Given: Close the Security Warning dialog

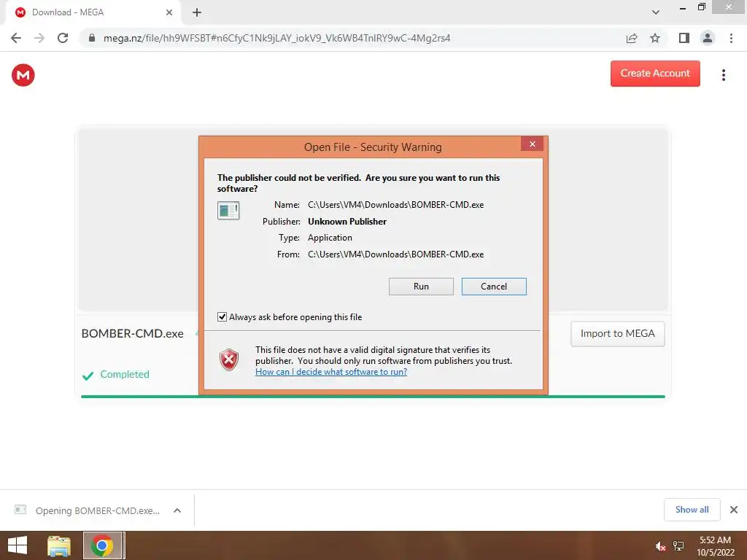Looking at the screenshot, I should [532, 144].
